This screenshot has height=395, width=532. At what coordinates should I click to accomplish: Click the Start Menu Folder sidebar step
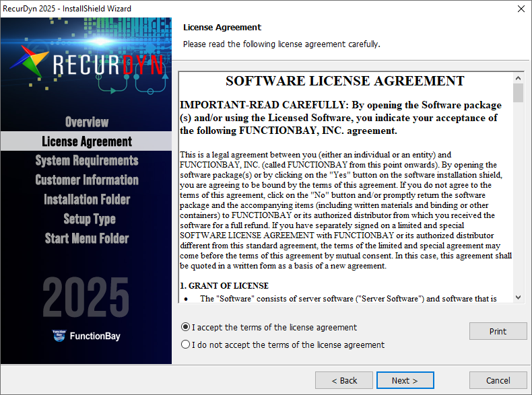click(x=87, y=238)
